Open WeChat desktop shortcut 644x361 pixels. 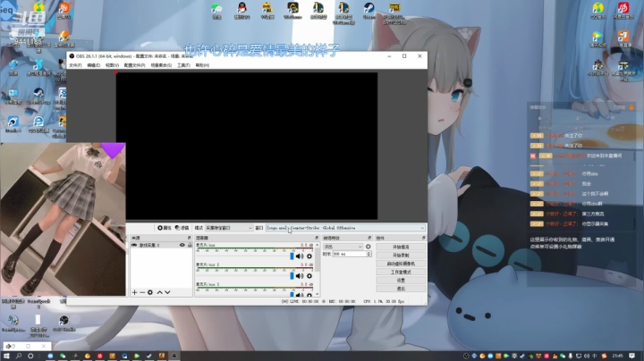(216, 11)
